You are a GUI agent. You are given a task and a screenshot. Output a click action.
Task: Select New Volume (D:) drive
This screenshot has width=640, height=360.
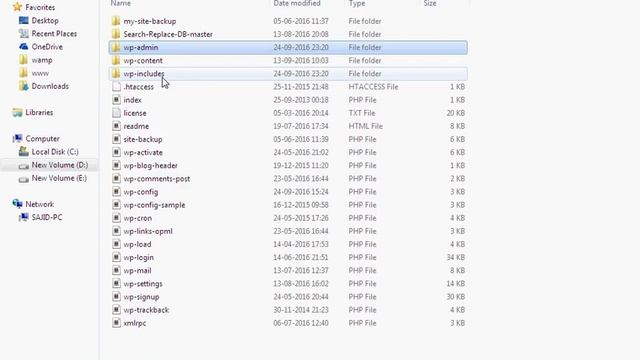click(60, 165)
